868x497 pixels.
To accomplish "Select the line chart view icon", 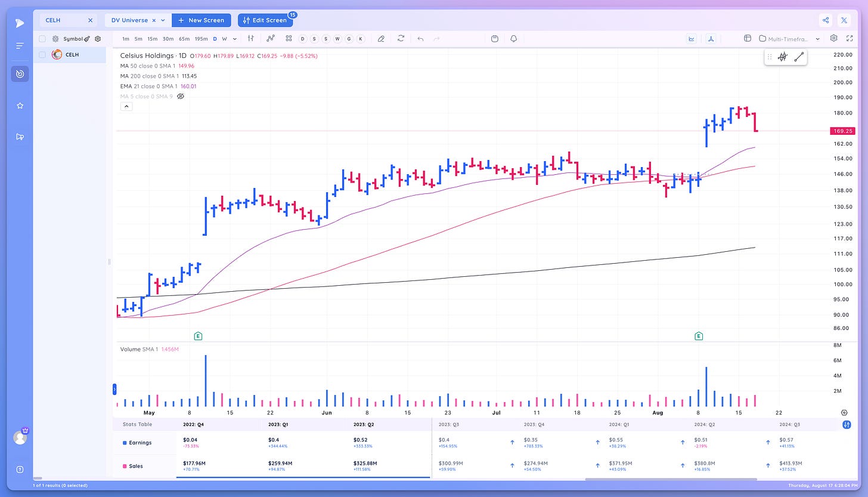I will [x=692, y=38].
